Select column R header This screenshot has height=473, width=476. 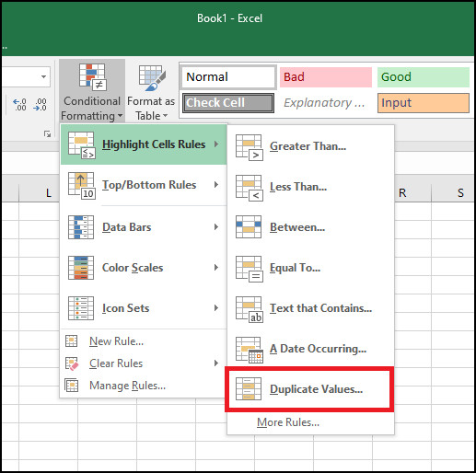(412, 193)
